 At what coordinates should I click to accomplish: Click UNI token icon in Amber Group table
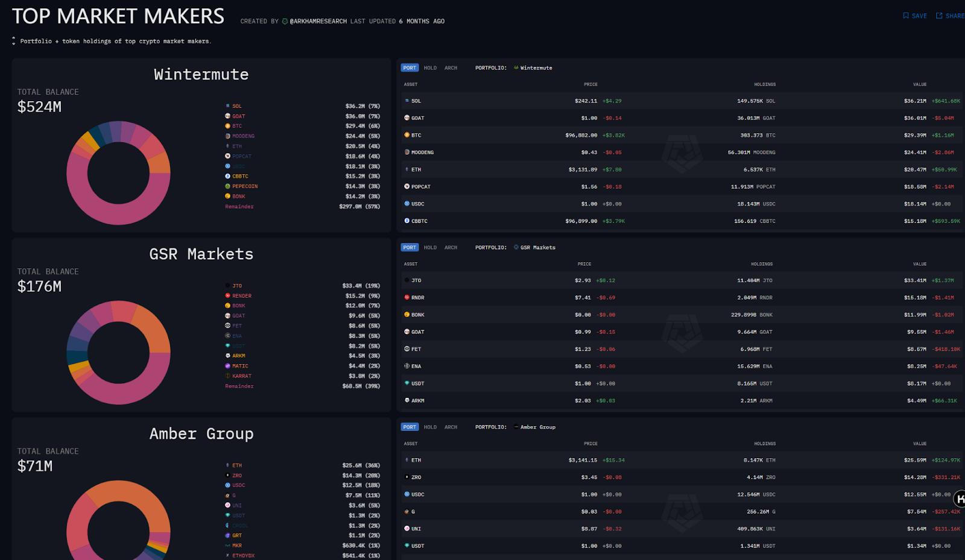407,529
